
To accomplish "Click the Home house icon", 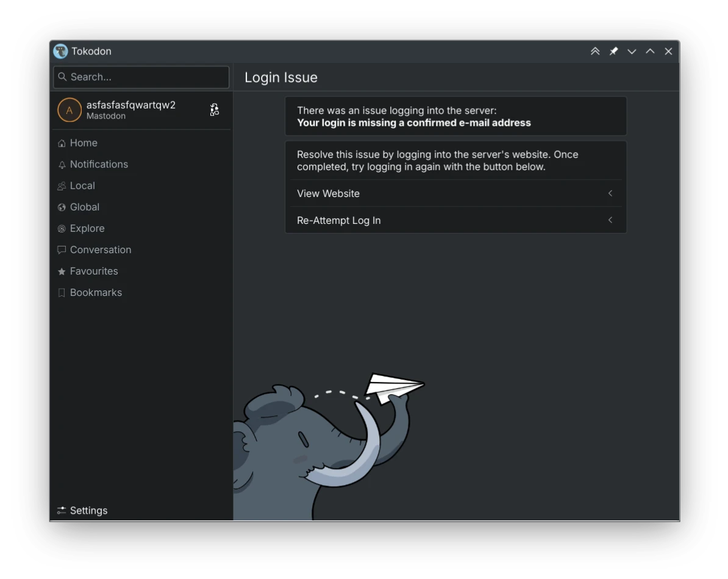I will click(x=62, y=143).
